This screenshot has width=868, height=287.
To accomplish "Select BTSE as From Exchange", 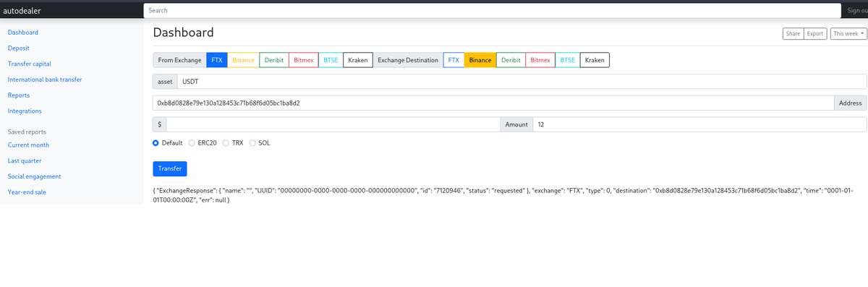I will pos(331,60).
